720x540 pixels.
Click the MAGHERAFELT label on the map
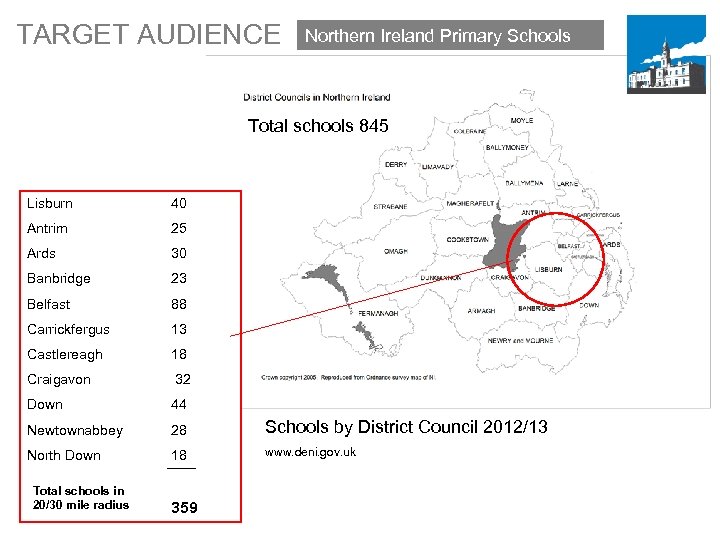(470, 203)
